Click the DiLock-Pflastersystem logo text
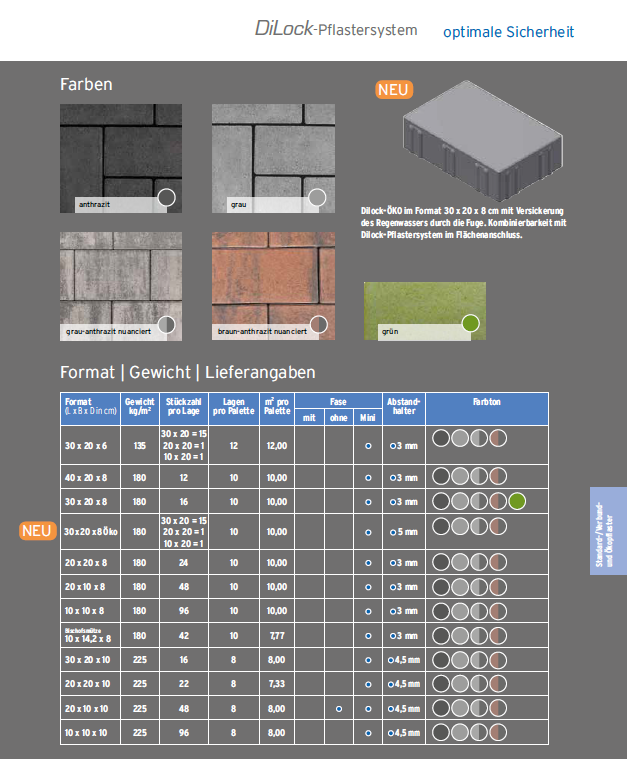 pos(335,30)
